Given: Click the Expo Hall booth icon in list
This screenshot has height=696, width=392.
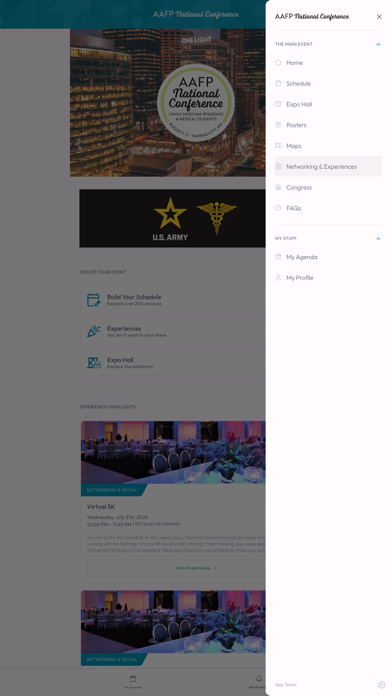Looking at the screenshot, I should 94,363.
